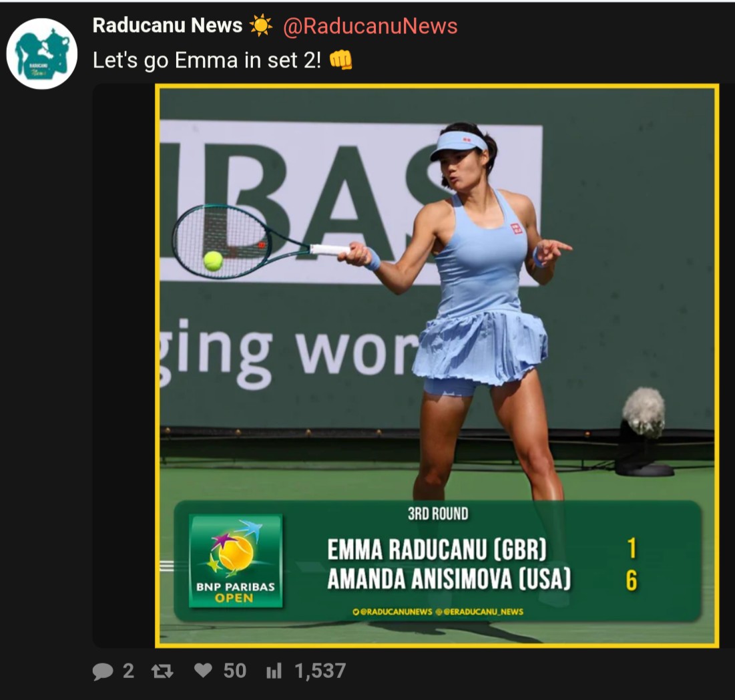The width and height of the screenshot is (735, 700).
Task: Click the "3RD ROUND" label in image
Action: (438, 514)
